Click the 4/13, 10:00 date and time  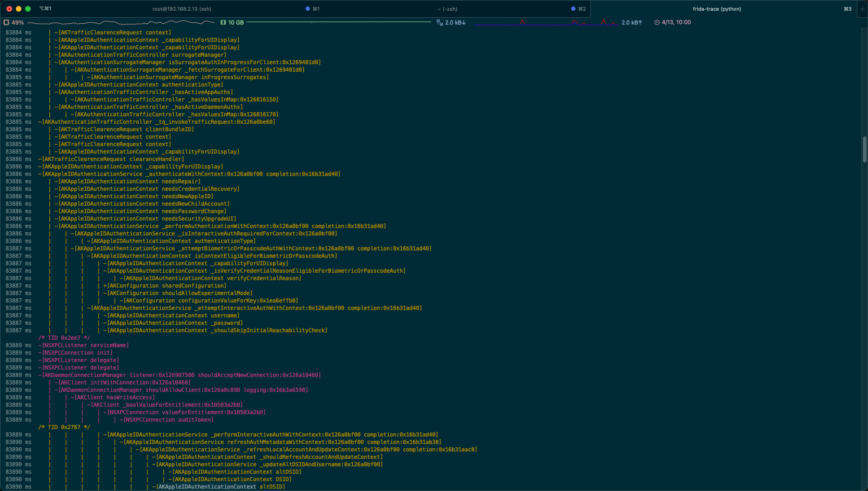coord(676,22)
